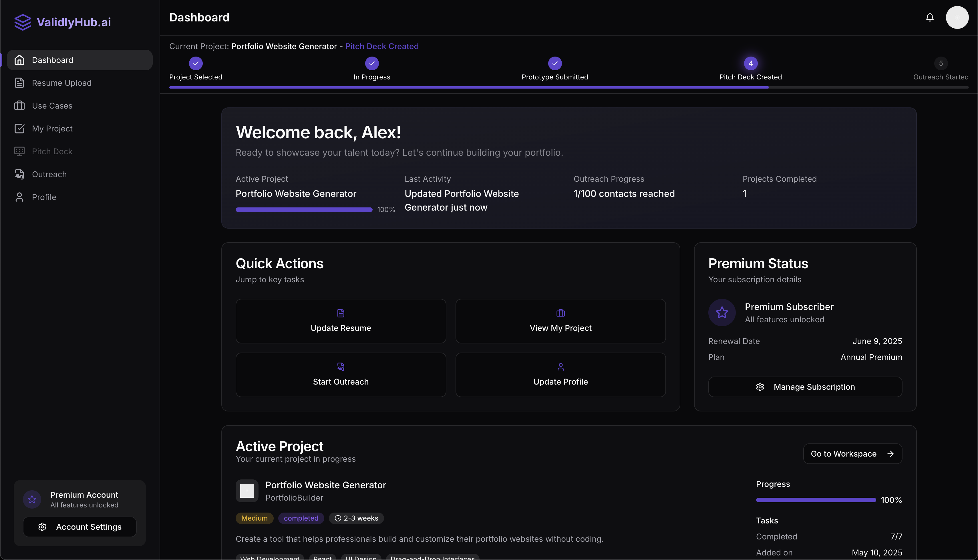This screenshot has height=560, width=978.
Task: Click the 'completed' status badge on Active Project
Action: point(301,518)
